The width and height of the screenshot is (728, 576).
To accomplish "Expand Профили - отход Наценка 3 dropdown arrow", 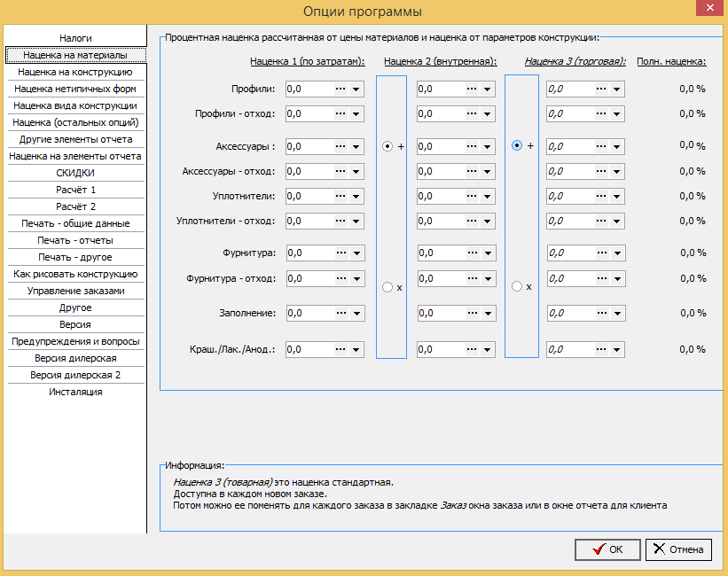I will point(616,113).
